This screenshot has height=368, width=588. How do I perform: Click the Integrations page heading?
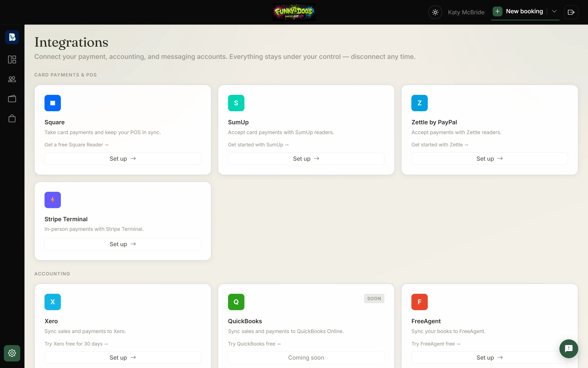point(71,42)
